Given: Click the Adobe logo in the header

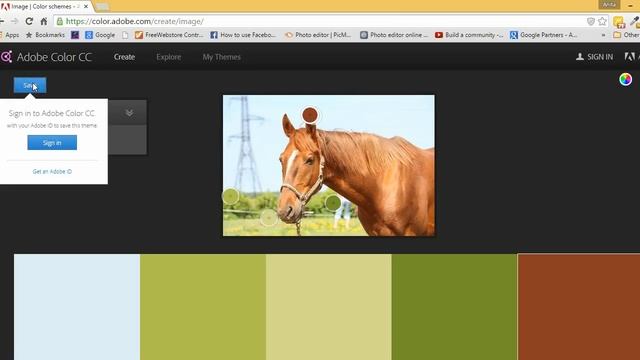Looking at the screenshot, I should click(x=630, y=57).
